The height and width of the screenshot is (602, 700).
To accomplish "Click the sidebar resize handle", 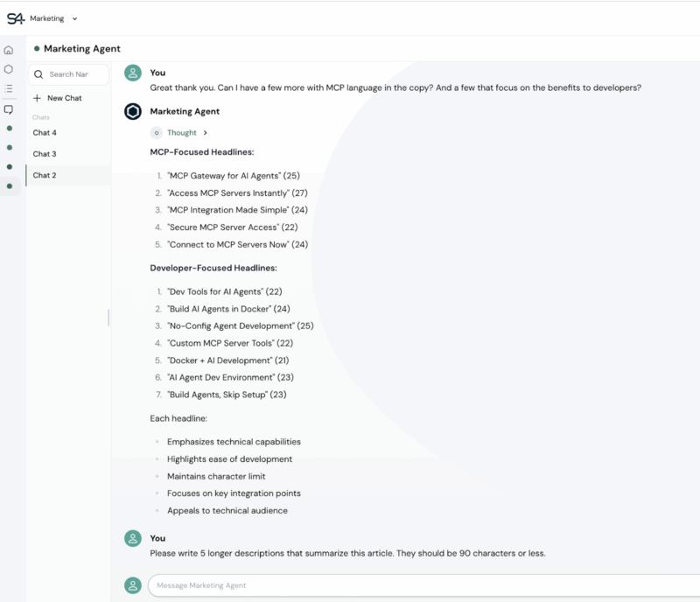I will coord(108,317).
